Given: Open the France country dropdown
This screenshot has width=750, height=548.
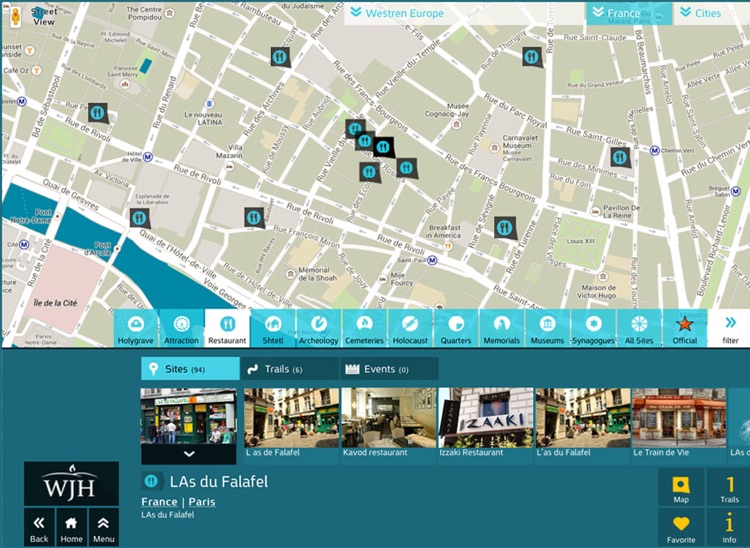Looking at the screenshot, I should pyautogui.click(x=626, y=13).
